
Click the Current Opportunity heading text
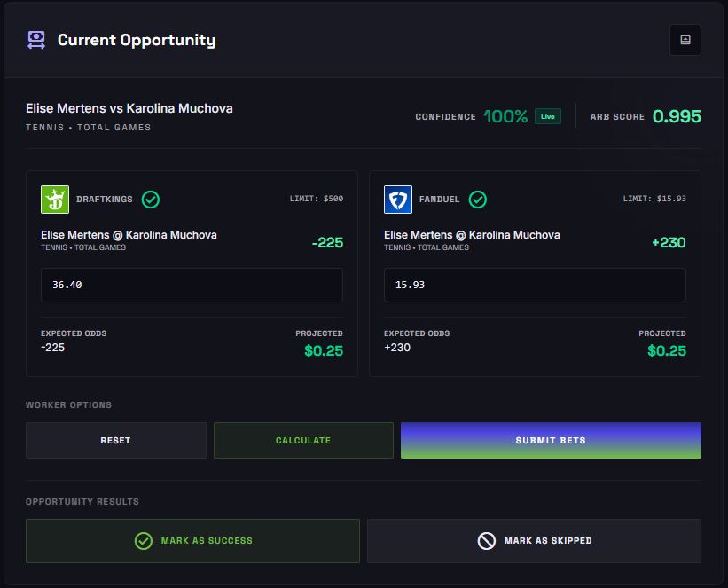pyautogui.click(x=137, y=40)
